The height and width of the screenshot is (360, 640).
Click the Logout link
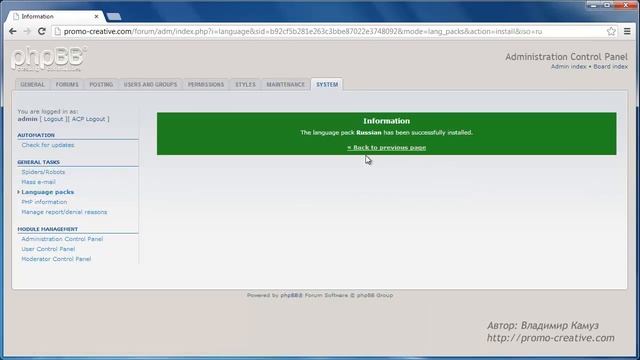coord(53,119)
